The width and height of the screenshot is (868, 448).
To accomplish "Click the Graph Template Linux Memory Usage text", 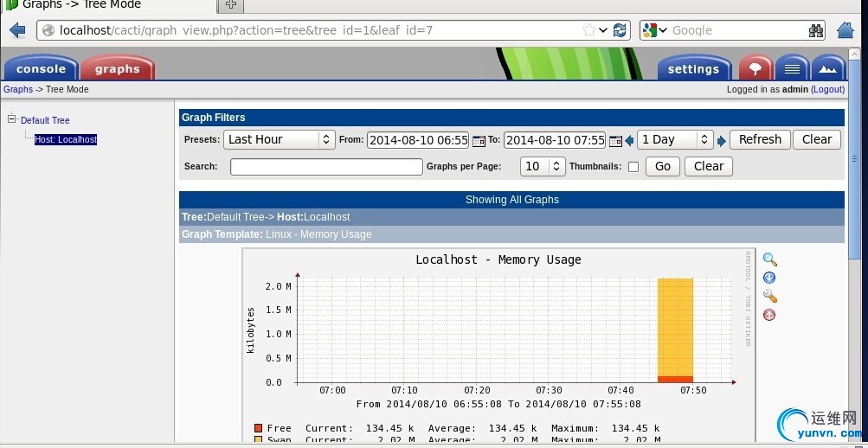I will (276, 234).
